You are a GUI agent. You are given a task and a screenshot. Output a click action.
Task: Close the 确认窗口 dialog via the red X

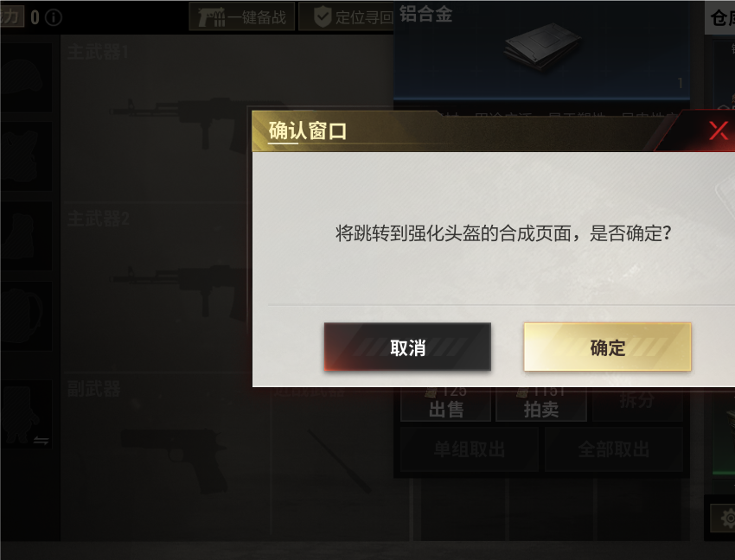click(718, 130)
